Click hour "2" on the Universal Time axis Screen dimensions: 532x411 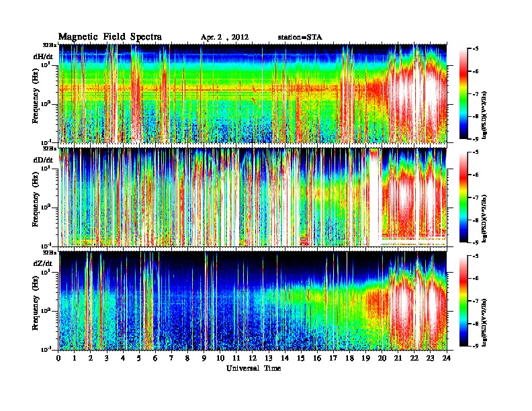(x=91, y=358)
